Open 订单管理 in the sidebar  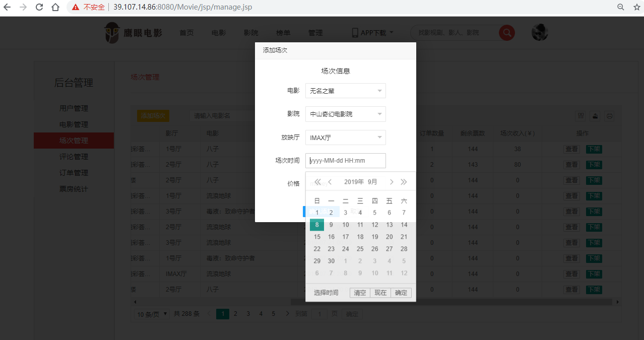[x=74, y=173]
